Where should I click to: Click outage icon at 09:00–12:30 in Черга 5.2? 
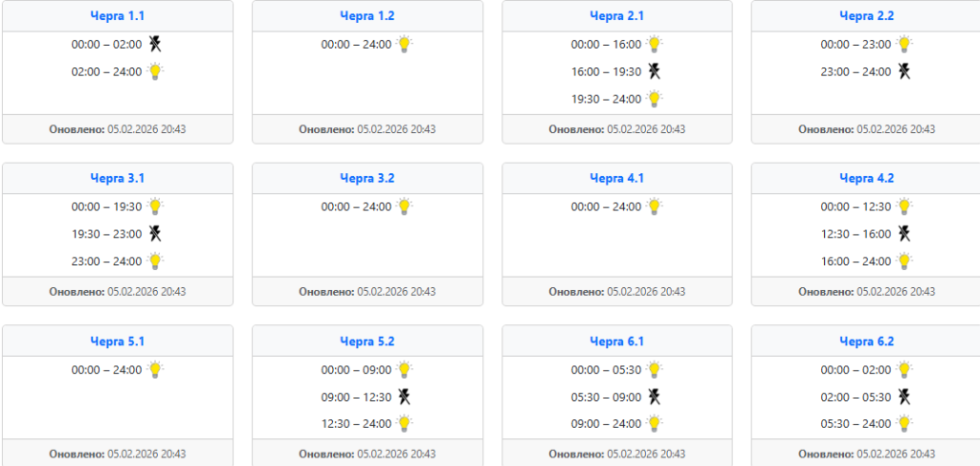[405, 397]
